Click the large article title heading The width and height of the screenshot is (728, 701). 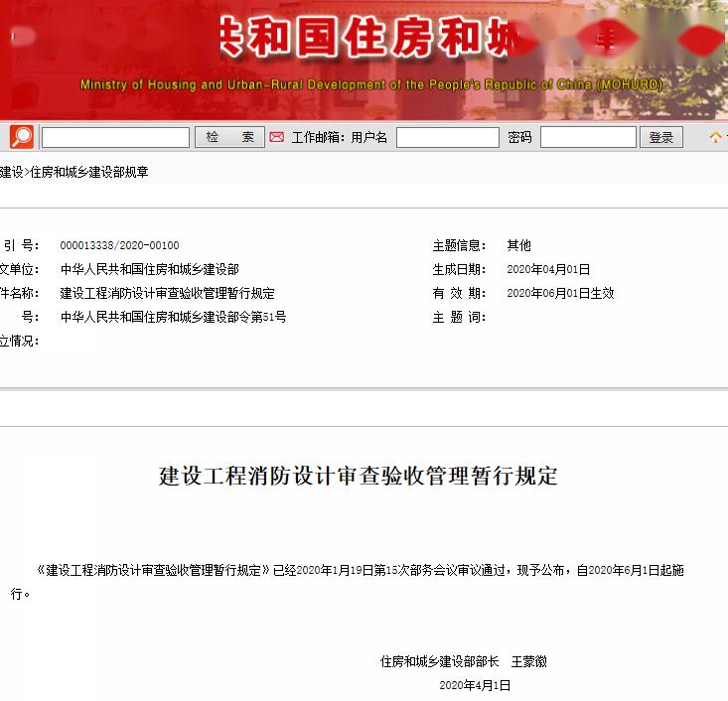[358, 476]
